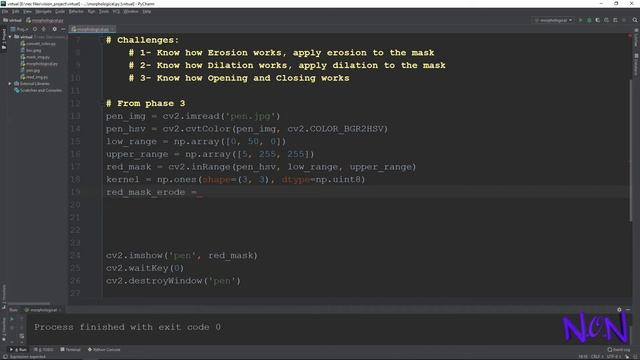Hide the Project panel with minus icon
The height and width of the screenshot is (360, 640).
click(x=63, y=29)
